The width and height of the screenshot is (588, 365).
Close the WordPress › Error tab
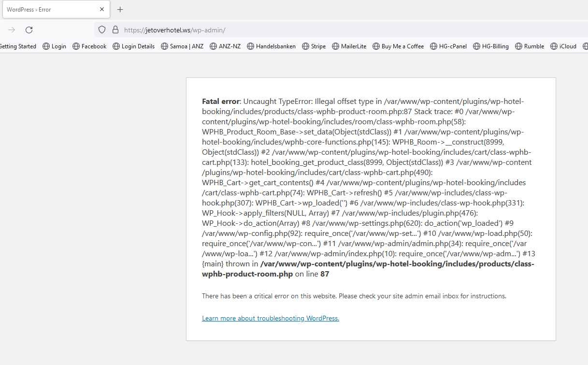point(102,9)
